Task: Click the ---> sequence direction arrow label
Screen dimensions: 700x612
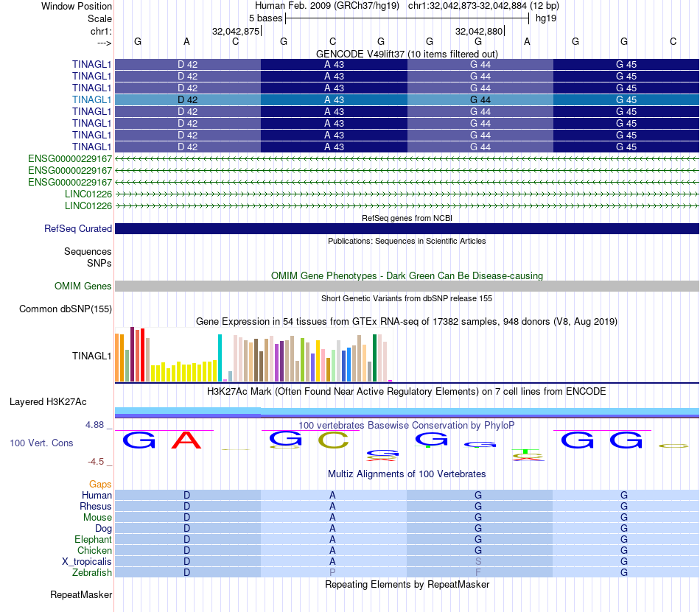Action: point(104,43)
